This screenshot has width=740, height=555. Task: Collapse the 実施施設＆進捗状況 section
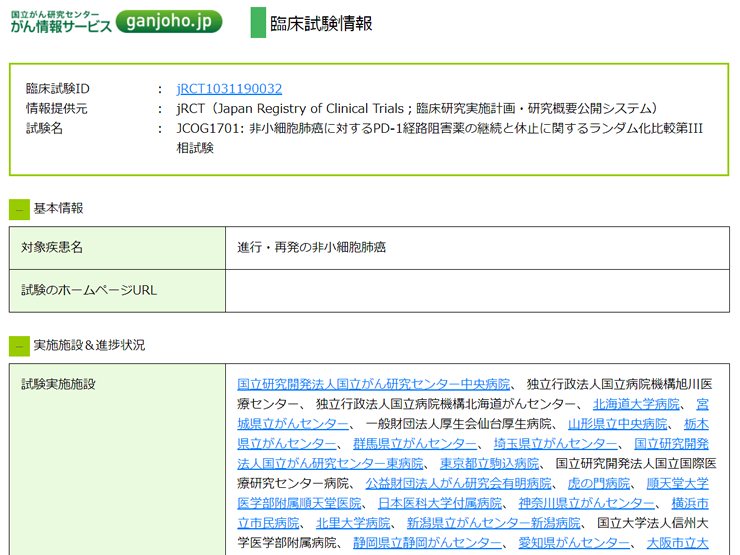click(x=19, y=346)
